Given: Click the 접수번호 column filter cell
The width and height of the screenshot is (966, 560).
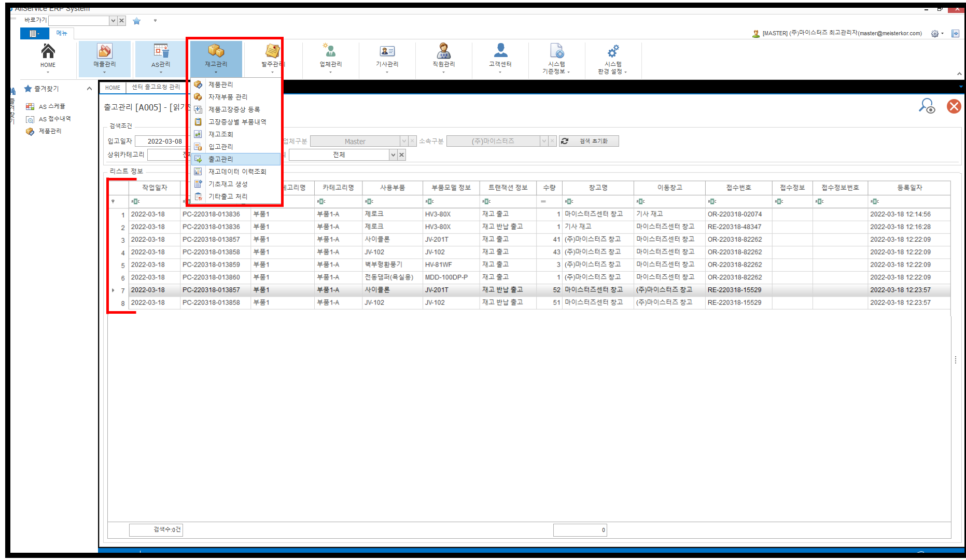Looking at the screenshot, I should [x=739, y=201].
